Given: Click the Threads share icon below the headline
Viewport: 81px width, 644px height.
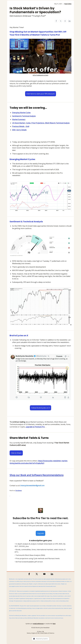Looking at the screenshot, I should pos(65,21).
